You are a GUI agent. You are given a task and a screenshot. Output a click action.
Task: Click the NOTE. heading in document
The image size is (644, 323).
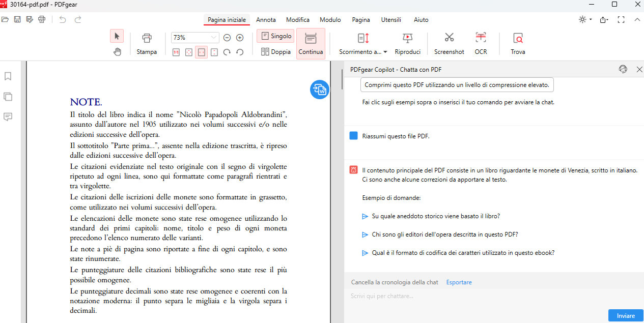pyautogui.click(x=86, y=102)
